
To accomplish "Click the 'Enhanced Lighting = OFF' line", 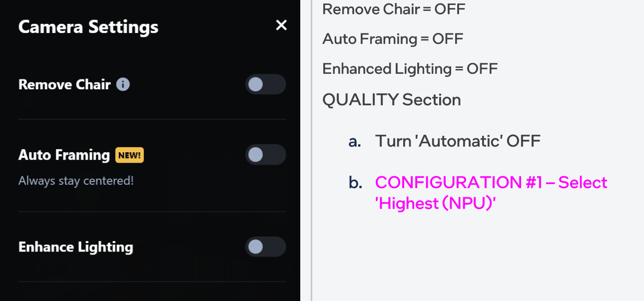I will (410, 69).
